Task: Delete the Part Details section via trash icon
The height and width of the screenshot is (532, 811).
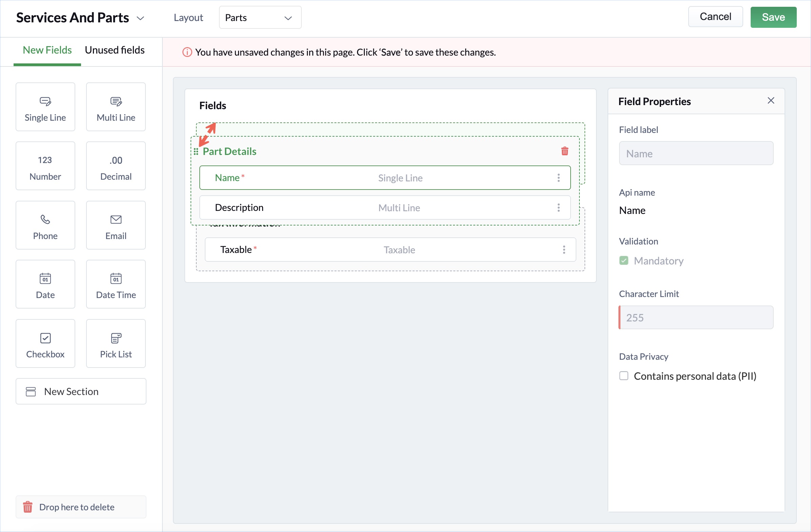Action: point(565,151)
